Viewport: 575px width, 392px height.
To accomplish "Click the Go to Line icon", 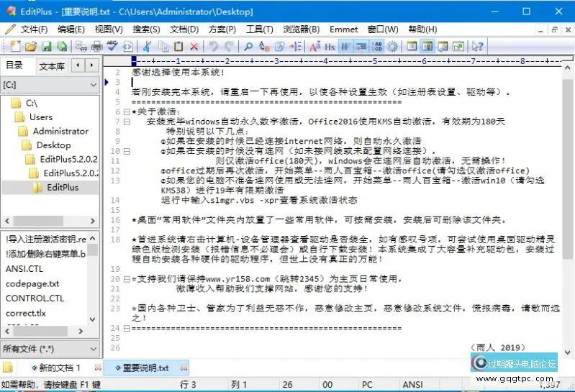I will (x=295, y=47).
